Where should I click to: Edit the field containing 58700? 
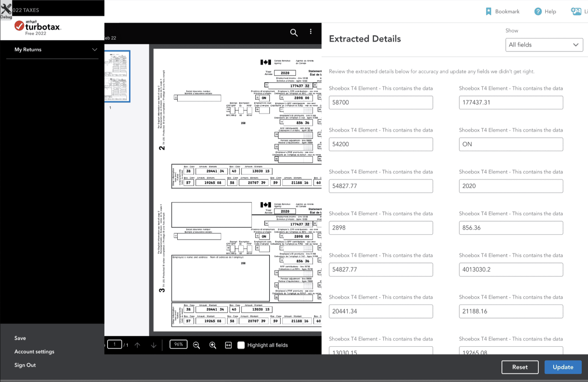point(381,102)
